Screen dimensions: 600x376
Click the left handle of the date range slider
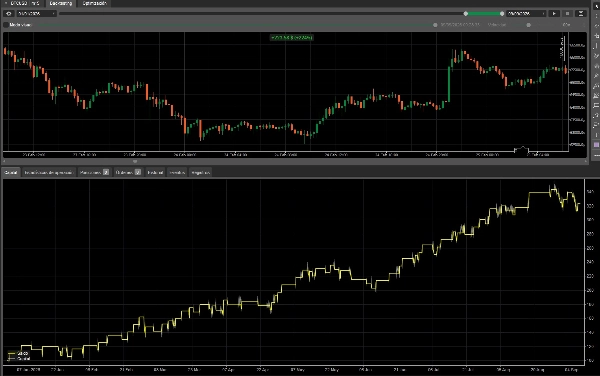tap(466, 13)
